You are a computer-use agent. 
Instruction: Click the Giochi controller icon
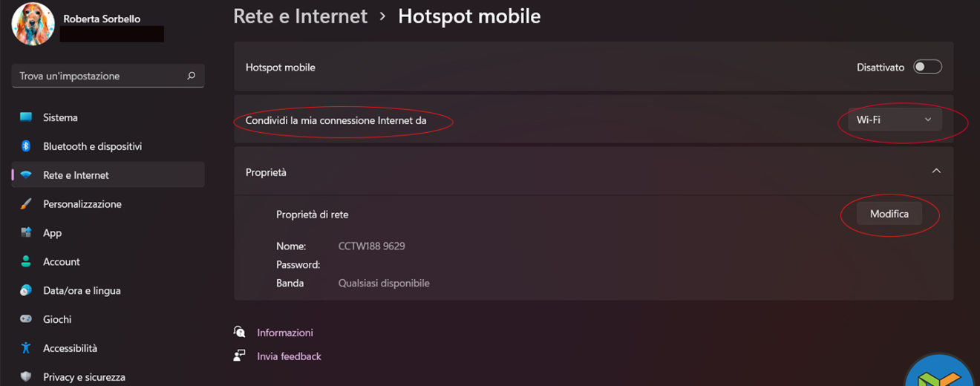pos(26,319)
